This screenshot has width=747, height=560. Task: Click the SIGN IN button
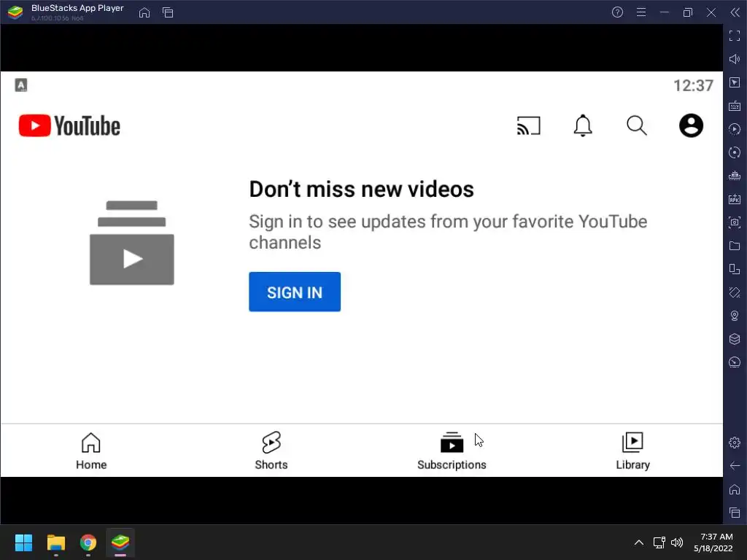point(295,292)
